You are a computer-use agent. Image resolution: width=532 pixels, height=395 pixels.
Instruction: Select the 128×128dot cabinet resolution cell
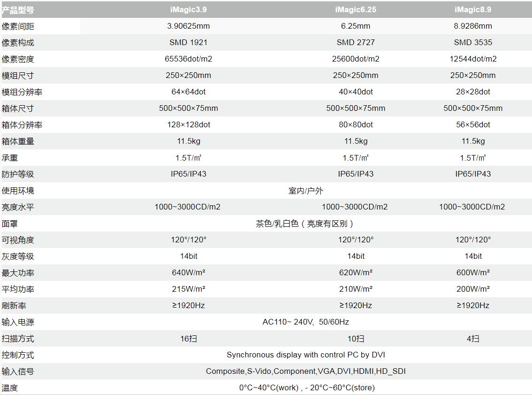pos(188,124)
